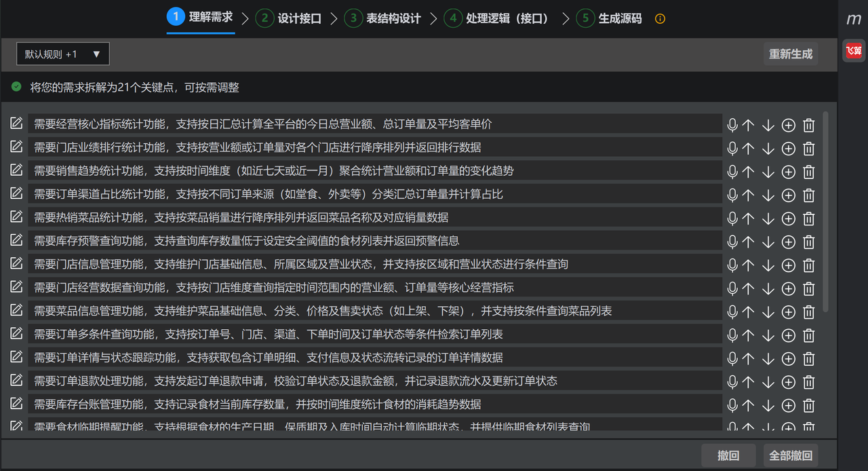Delete the 经营核心指标统计 requirement row

(808, 125)
